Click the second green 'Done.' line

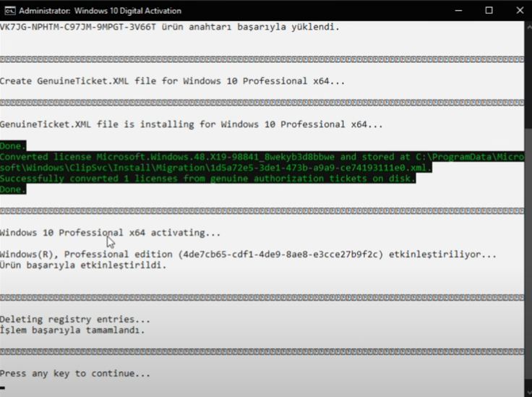[13, 189]
